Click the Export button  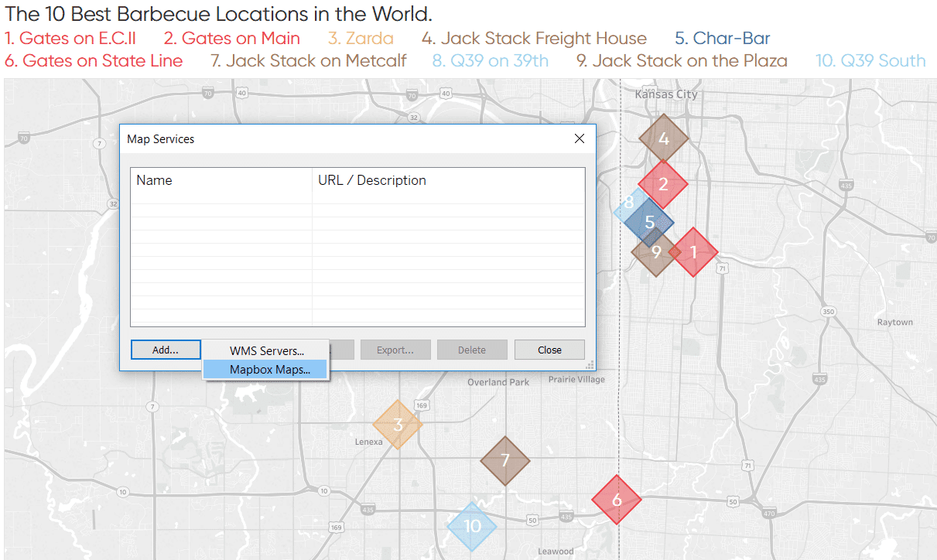click(x=395, y=350)
